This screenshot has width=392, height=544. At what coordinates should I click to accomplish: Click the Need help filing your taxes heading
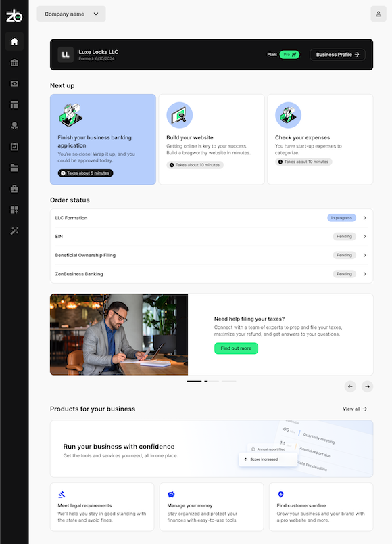(249, 319)
